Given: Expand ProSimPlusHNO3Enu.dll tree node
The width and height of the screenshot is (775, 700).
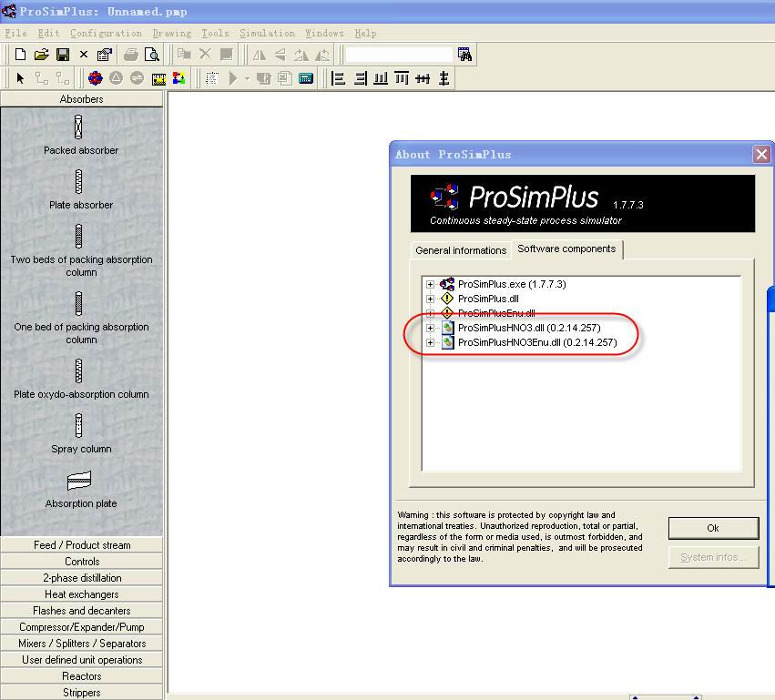Looking at the screenshot, I should click(x=430, y=343).
